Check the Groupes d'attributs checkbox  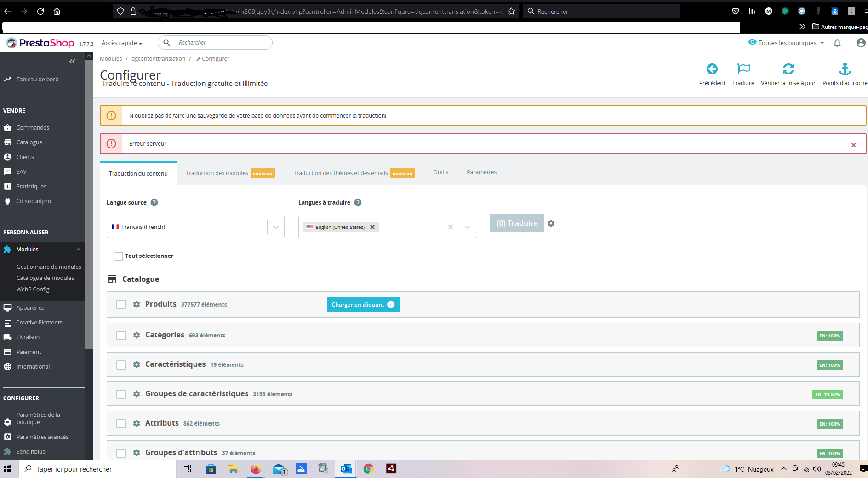click(121, 453)
